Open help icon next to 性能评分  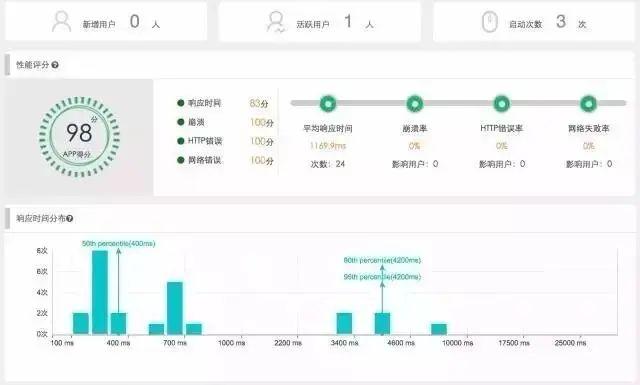click(x=55, y=65)
